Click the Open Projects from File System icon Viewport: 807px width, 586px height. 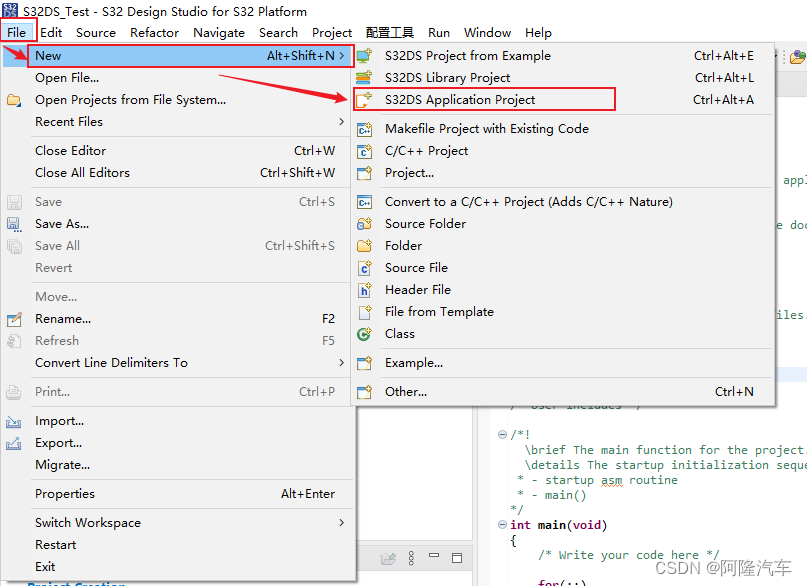coord(14,100)
